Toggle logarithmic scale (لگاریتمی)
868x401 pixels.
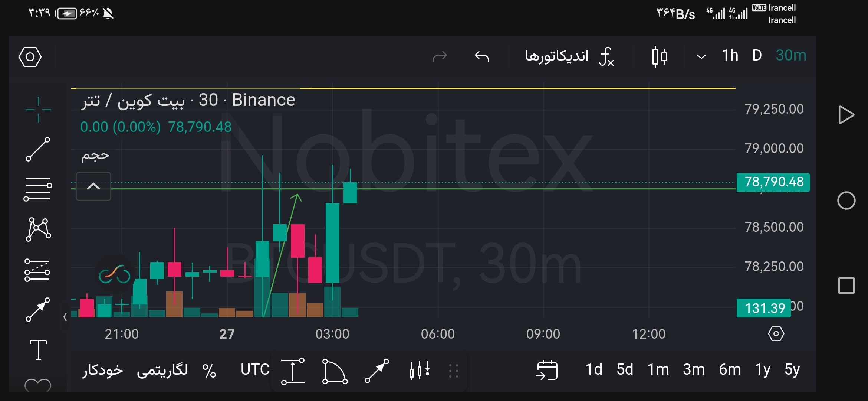162,370
